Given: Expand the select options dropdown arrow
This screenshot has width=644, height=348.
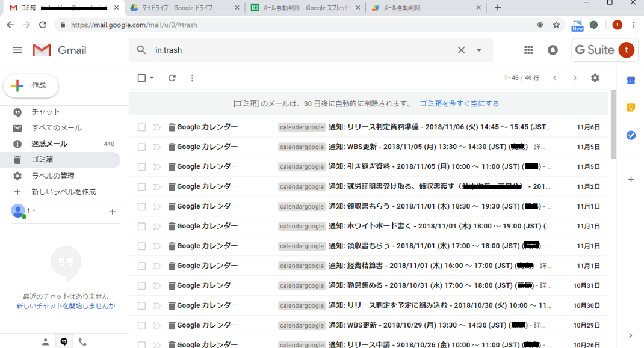Looking at the screenshot, I should [x=152, y=78].
